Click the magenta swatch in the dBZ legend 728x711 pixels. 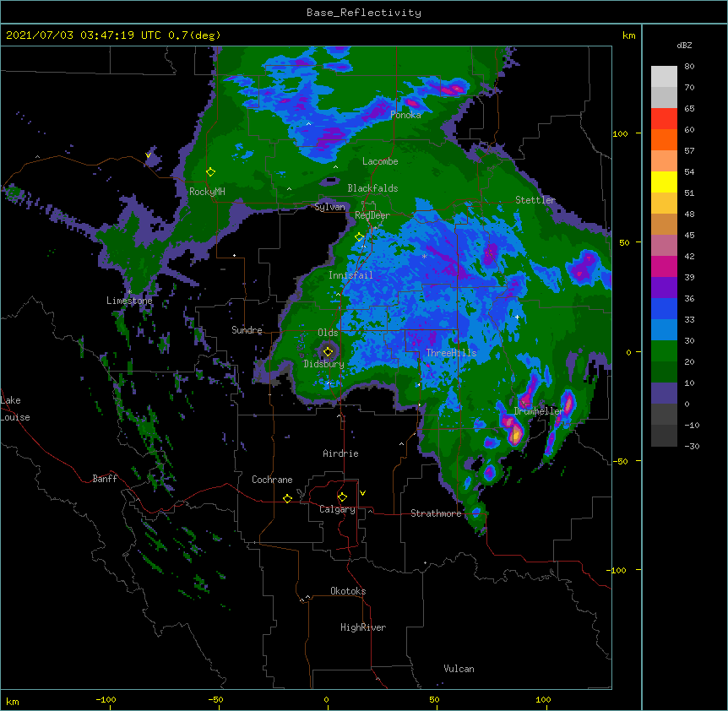coord(664,266)
